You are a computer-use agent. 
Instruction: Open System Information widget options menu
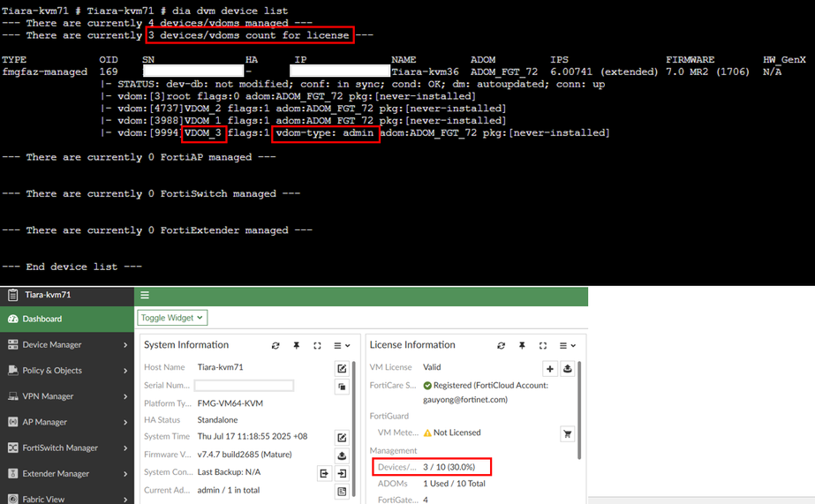point(342,345)
